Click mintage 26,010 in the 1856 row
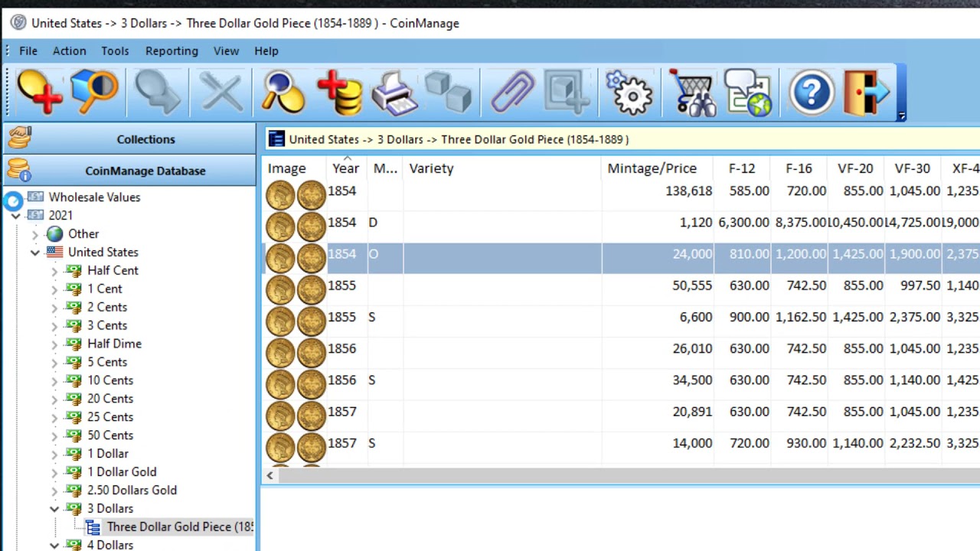The image size is (980, 551). click(692, 349)
